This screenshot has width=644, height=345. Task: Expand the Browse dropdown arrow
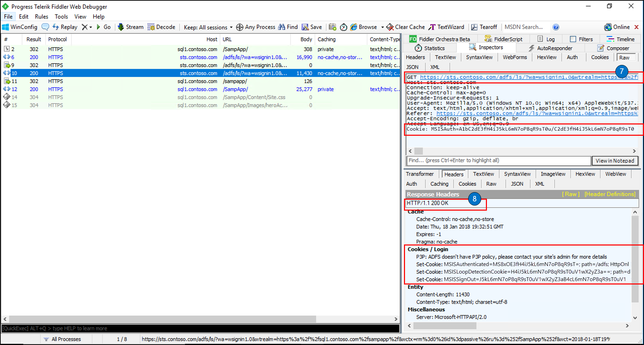coord(382,27)
